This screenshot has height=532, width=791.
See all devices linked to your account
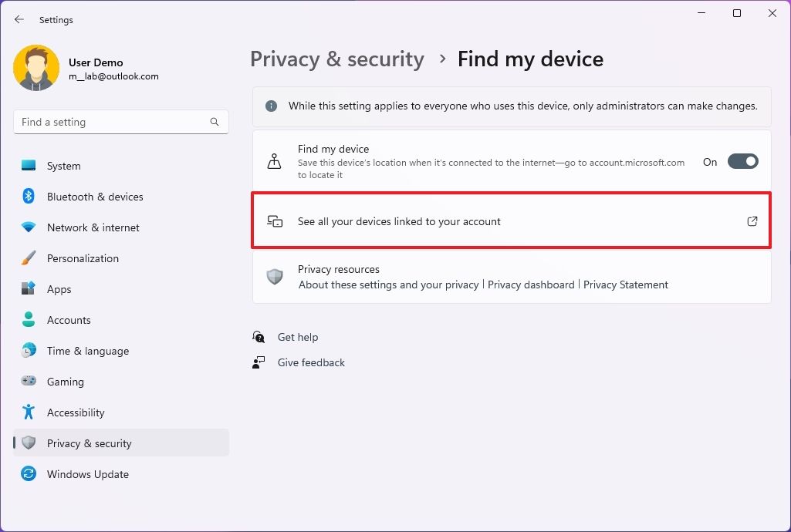coord(399,221)
